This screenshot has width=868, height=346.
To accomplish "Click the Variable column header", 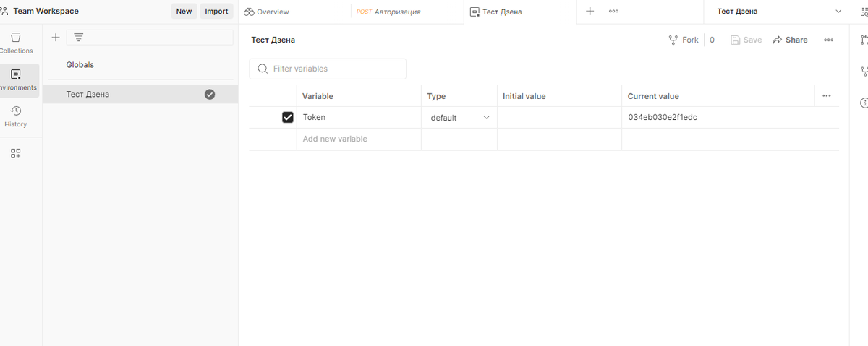I will click(x=318, y=96).
